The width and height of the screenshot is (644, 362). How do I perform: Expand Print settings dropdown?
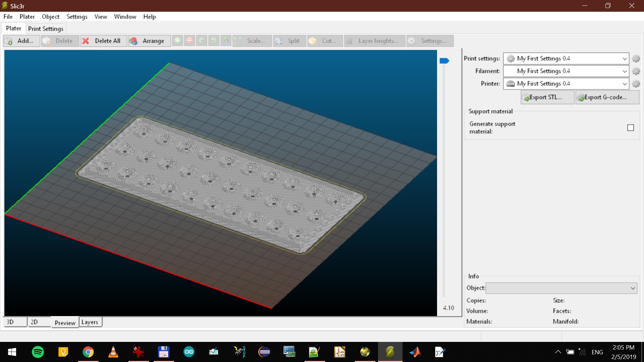625,58
